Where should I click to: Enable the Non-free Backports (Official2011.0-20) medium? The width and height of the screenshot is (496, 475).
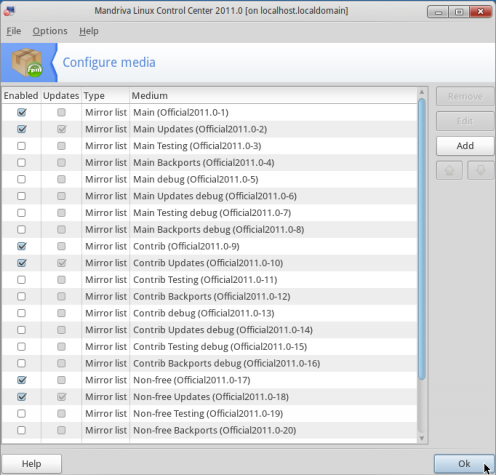coord(22,430)
